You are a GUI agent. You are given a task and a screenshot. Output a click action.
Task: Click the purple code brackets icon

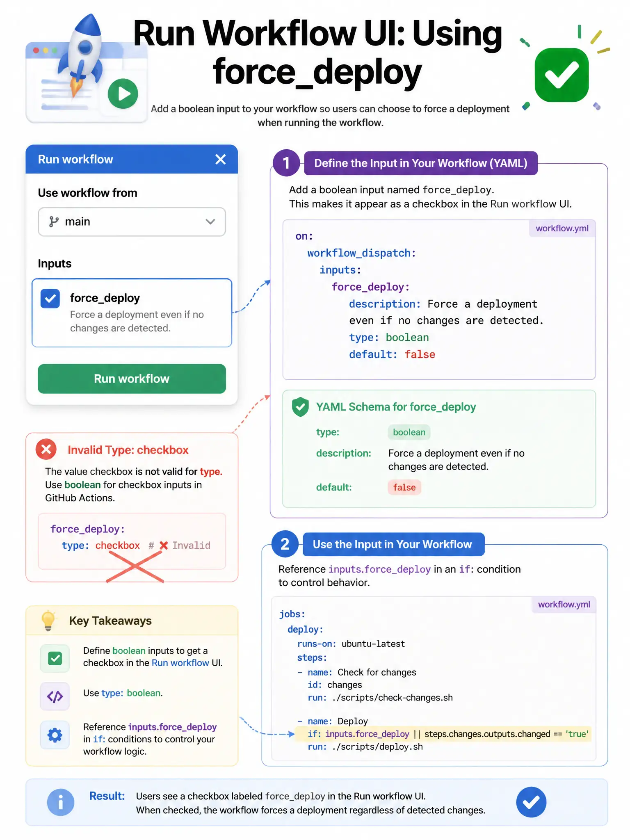click(55, 696)
